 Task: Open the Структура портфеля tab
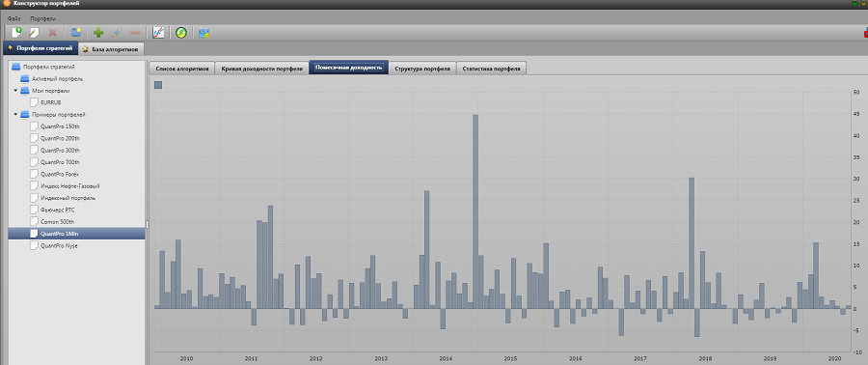click(x=422, y=69)
